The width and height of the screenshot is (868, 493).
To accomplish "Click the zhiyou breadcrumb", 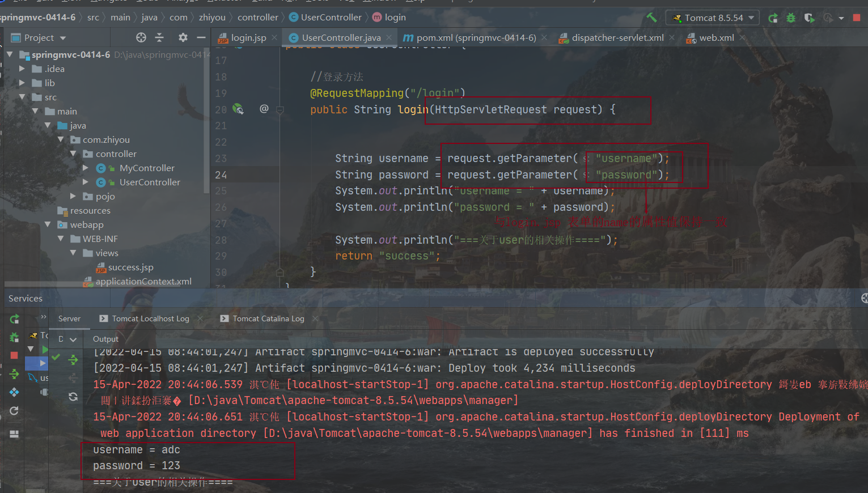I will [x=212, y=18].
